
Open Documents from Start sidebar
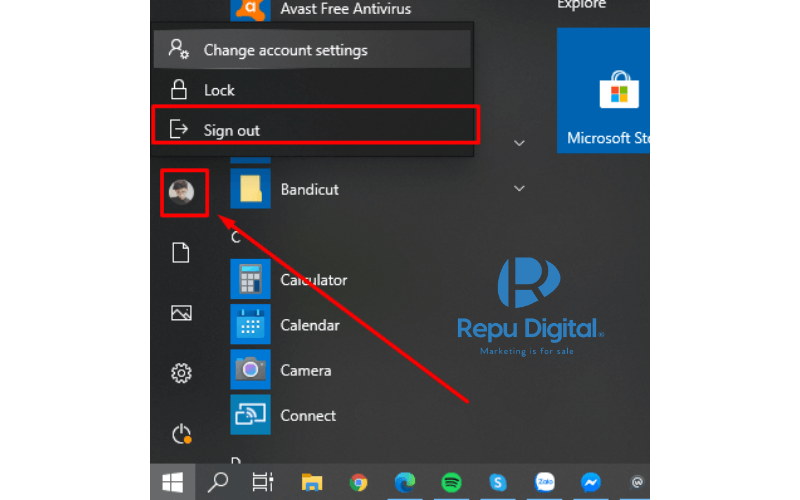point(181,253)
